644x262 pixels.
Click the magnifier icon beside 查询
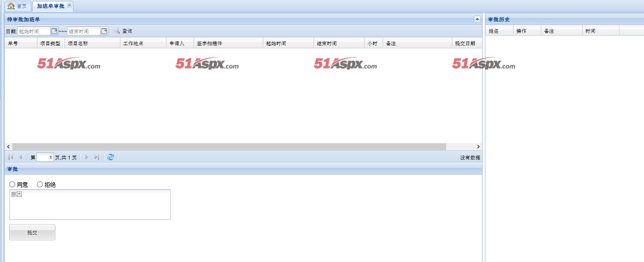click(x=117, y=31)
